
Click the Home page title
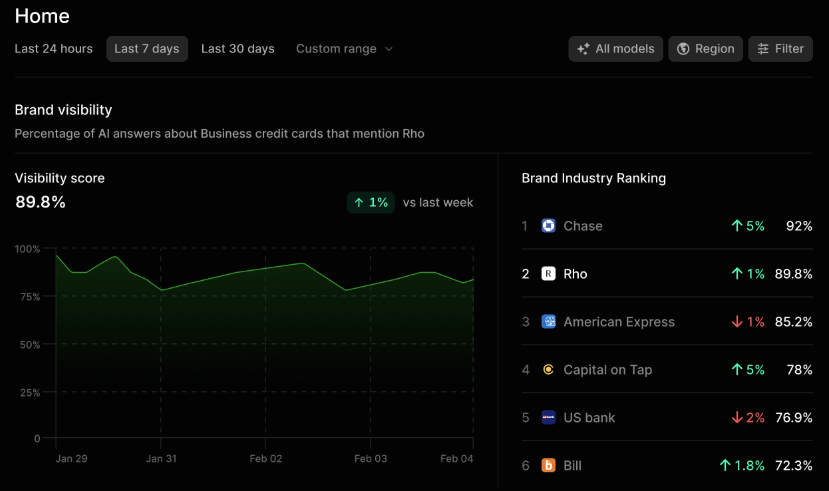(x=42, y=16)
